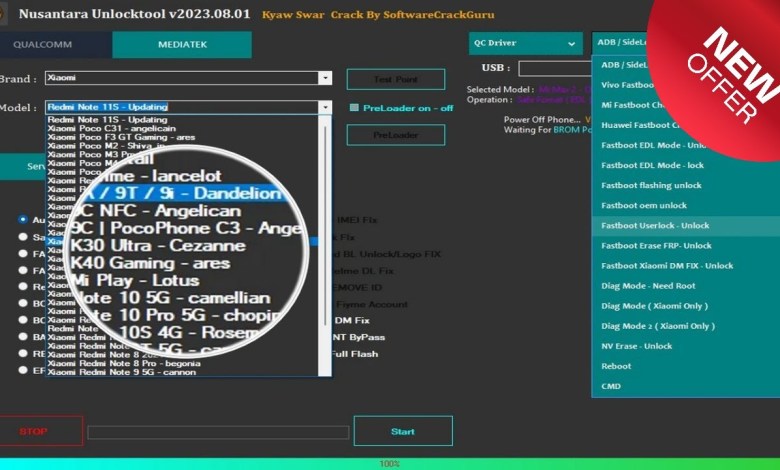Collapse the Model dropdown list arrow
780x470 pixels.
pos(325,107)
